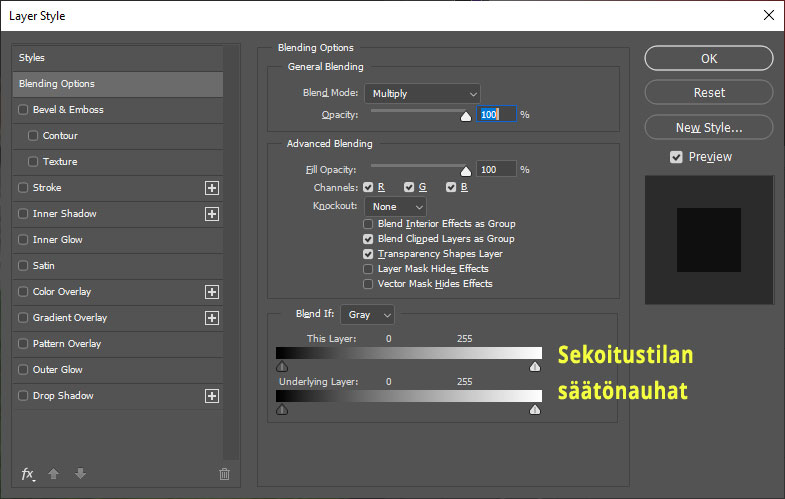The height and width of the screenshot is (499, 785).
Task: Enable the Drop Shadow checkbox
Action: [23, 396]
